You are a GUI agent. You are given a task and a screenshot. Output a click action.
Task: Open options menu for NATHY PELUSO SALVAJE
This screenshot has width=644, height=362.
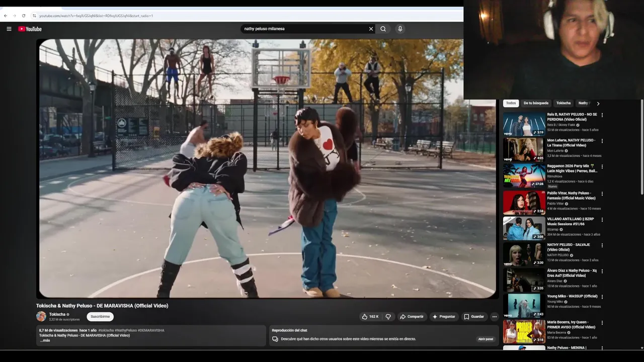(x=602, y=245)
